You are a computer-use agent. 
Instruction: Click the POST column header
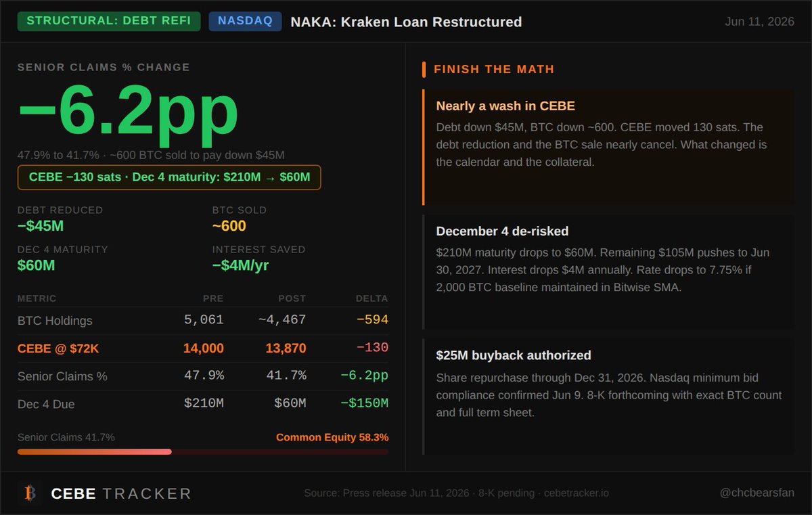tap(292, 298)
